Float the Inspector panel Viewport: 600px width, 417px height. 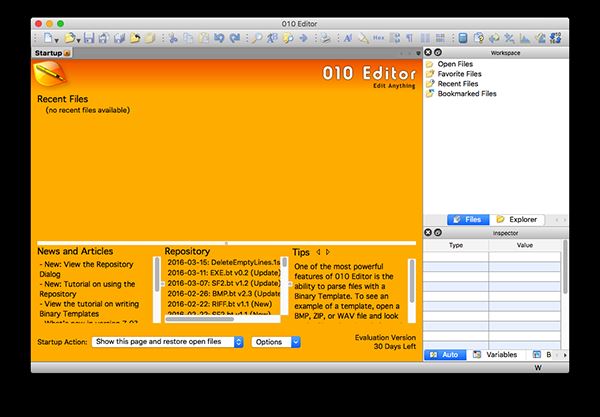(x=438, y=232)
